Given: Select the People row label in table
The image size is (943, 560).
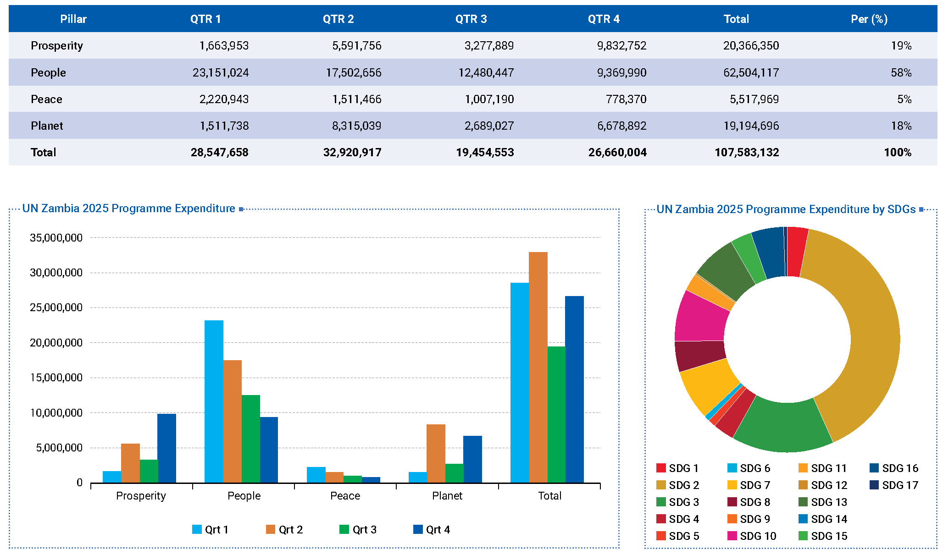Looking at the screenshot, I should coord(48,72).
